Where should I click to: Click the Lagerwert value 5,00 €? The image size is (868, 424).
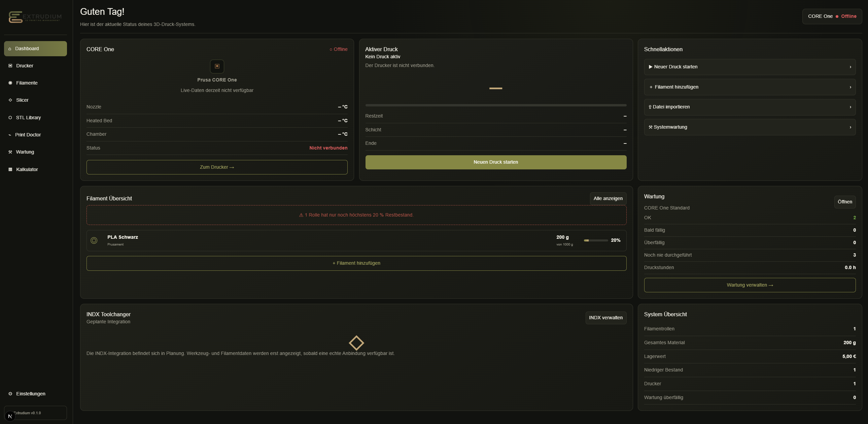[849, 356]
